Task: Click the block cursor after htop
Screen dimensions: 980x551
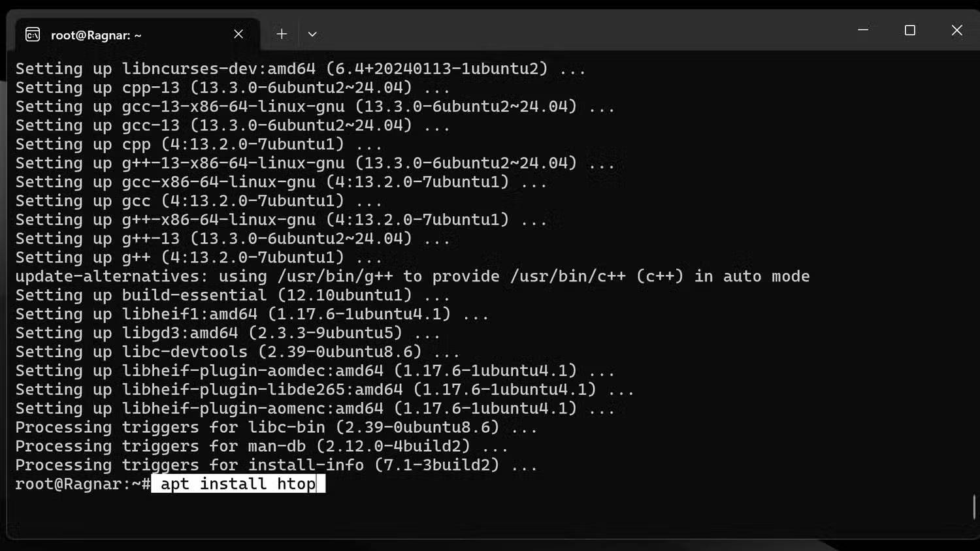Action: [321, 484]
